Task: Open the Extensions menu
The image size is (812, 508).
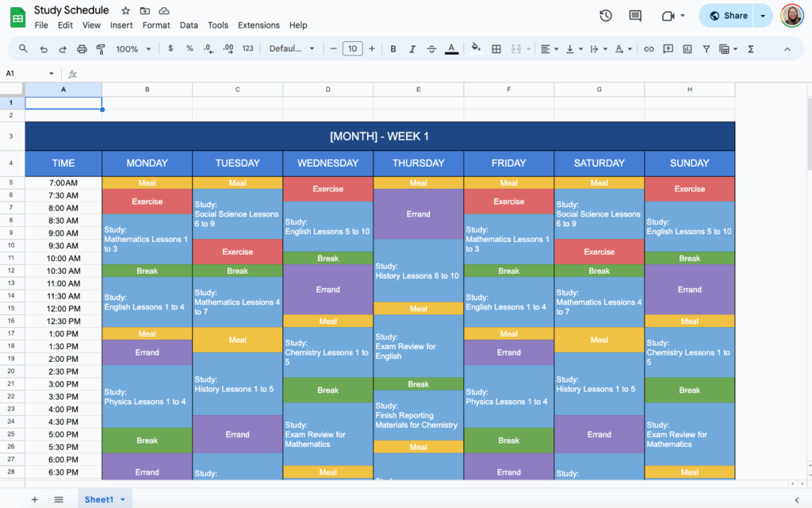Action: (x=259, y=25)
